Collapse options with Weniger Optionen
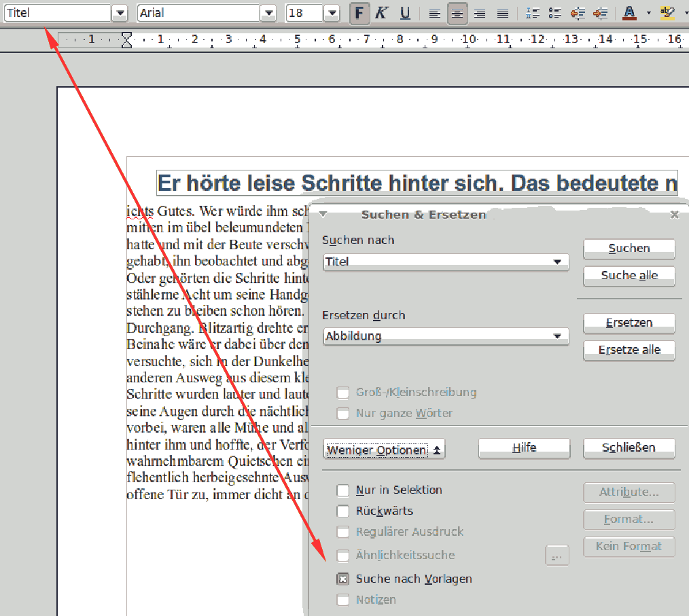The image size is (689, 616). pyautogui.click(x=384, y=450)
